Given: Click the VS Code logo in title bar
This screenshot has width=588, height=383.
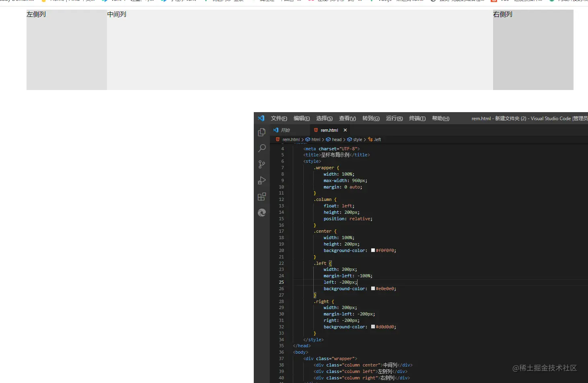Looking at the screenshot, I should pyautogui.click(x=261, y=118).
